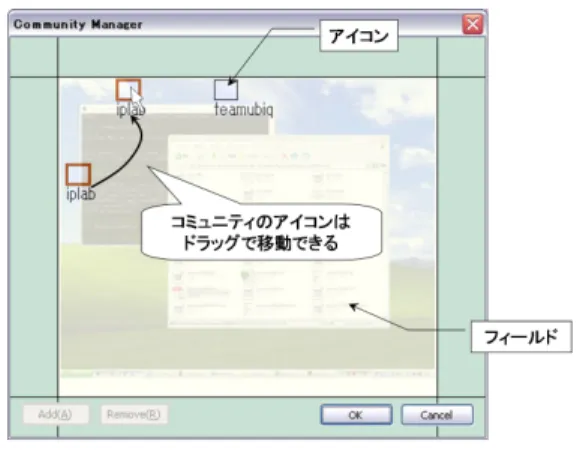Click the Cancel button
Viewport: 580px width, 450px height.
437,415
